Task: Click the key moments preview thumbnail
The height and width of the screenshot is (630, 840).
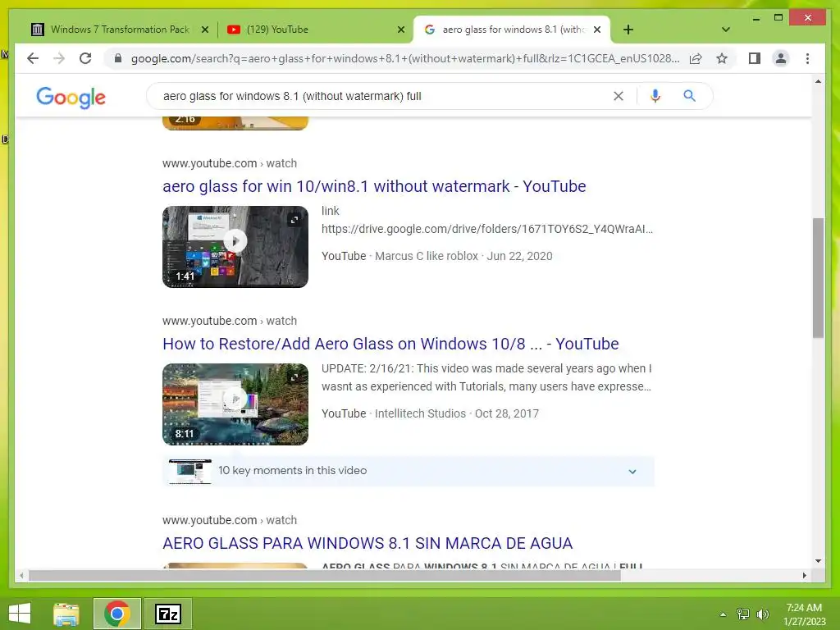Action: pyautogui.click(x=189, y=472)
